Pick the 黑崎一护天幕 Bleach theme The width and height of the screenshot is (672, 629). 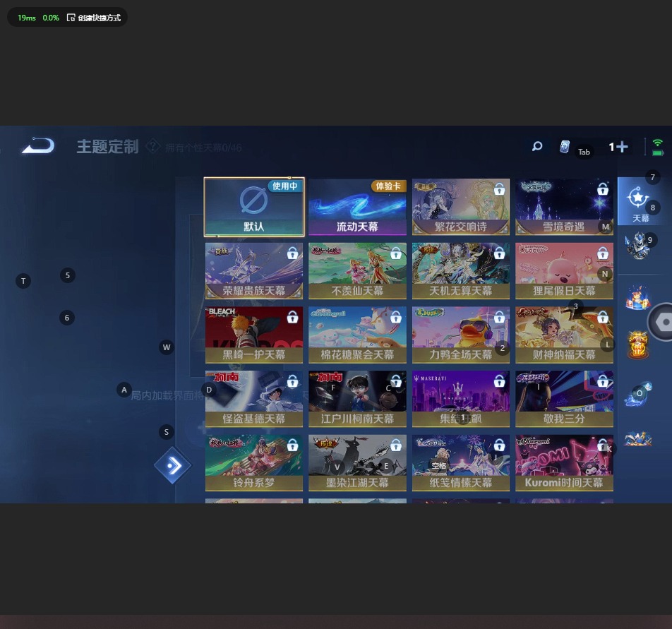tap(254, 335)
